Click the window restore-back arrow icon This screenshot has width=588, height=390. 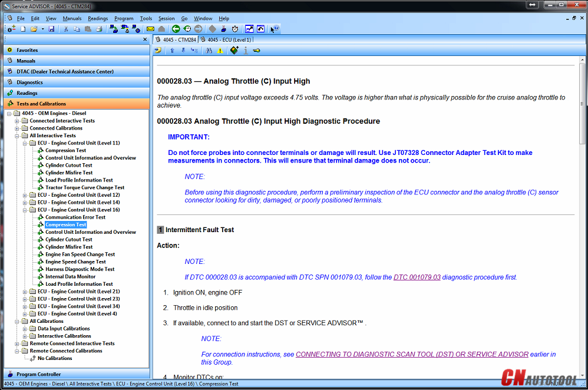(x=260, y=29)
